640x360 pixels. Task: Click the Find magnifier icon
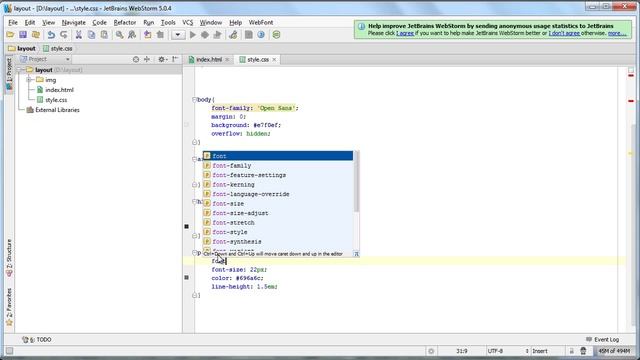[x=119, y=35]
